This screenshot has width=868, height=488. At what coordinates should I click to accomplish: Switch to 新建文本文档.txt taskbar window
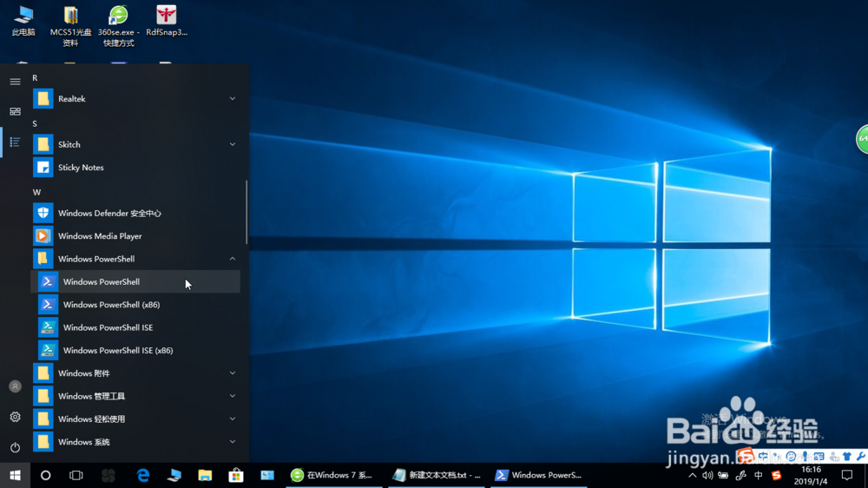coord(437,475)
